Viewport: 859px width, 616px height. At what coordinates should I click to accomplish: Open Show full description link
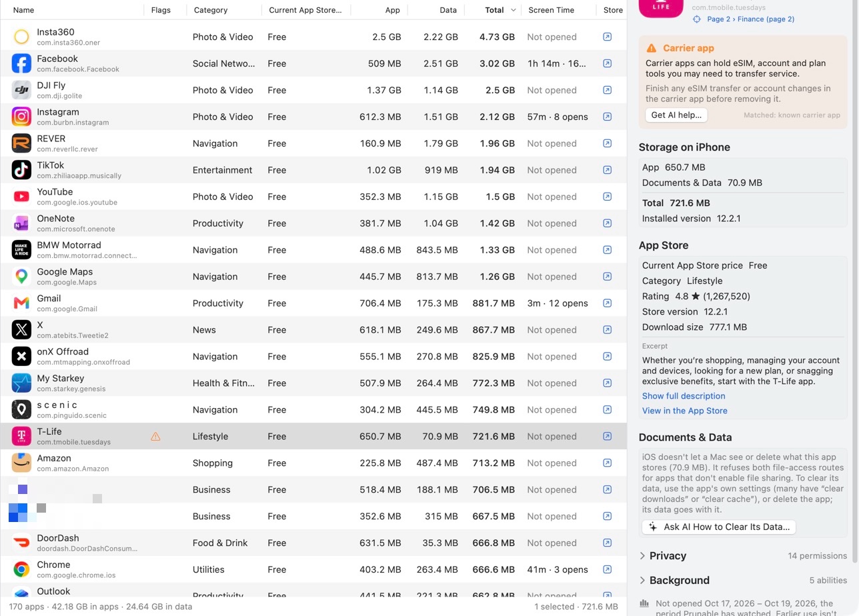(x=684, y=396)
